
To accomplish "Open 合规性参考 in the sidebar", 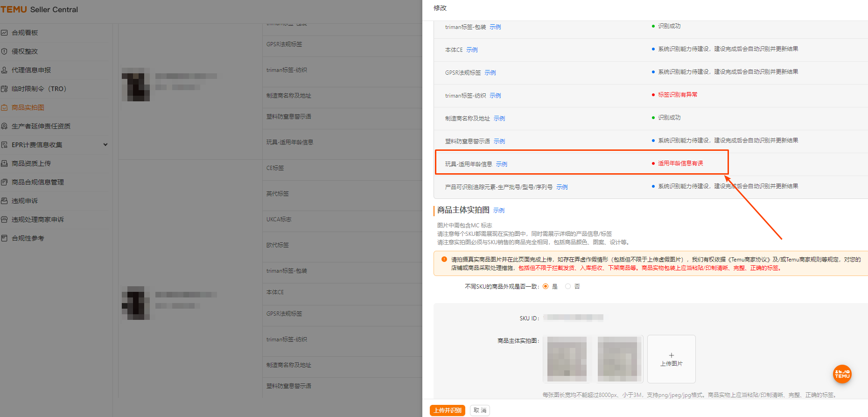I will click(28, 238).
